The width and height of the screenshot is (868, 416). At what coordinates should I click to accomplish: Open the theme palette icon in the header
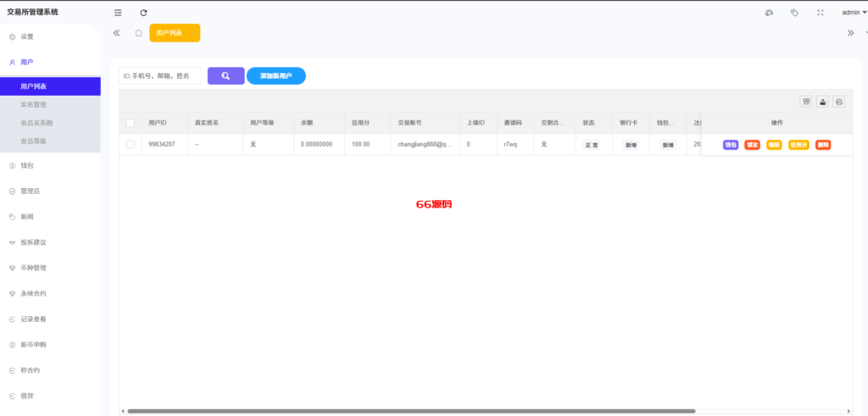coord(769,13)
